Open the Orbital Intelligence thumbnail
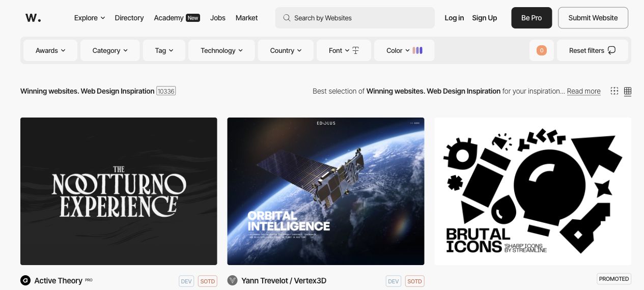Viewport: 644px width, 290px height. click(x=326, y=191)
